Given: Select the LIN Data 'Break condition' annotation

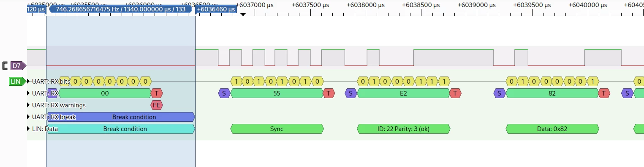Looking at the screenshot, I should 121,129.
